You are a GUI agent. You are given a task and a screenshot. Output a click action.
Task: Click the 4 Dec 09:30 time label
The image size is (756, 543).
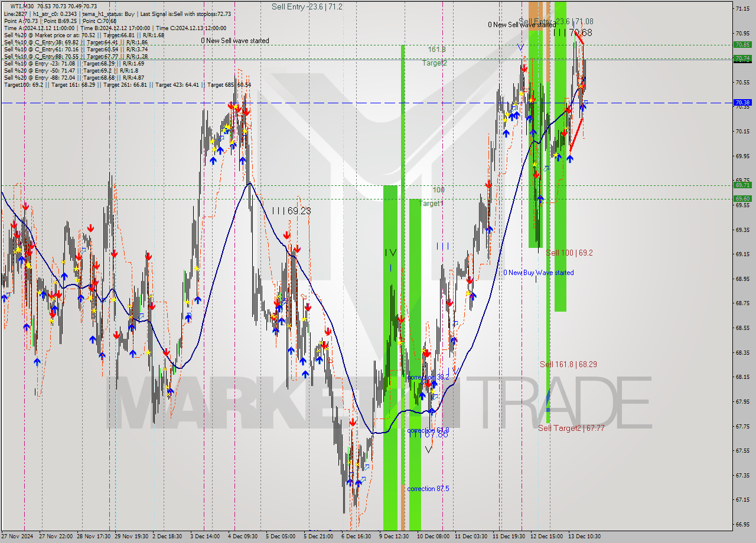click(x=243, y=537)
